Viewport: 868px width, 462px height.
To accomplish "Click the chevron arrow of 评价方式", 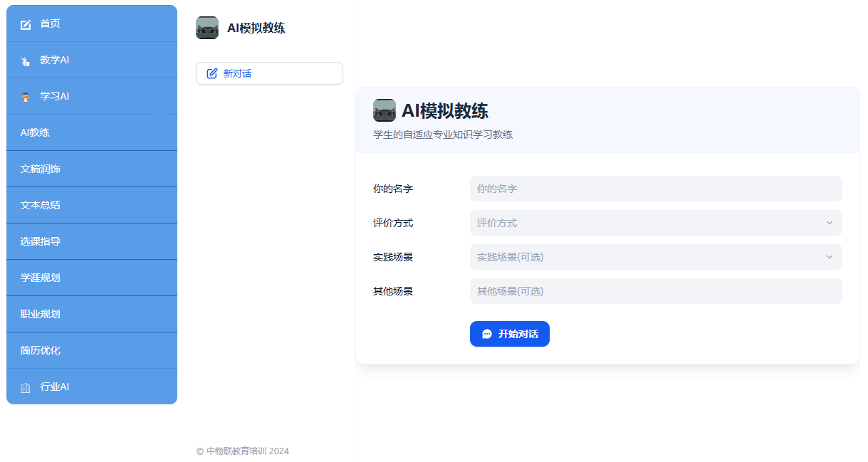I will (x=829, y=223).
